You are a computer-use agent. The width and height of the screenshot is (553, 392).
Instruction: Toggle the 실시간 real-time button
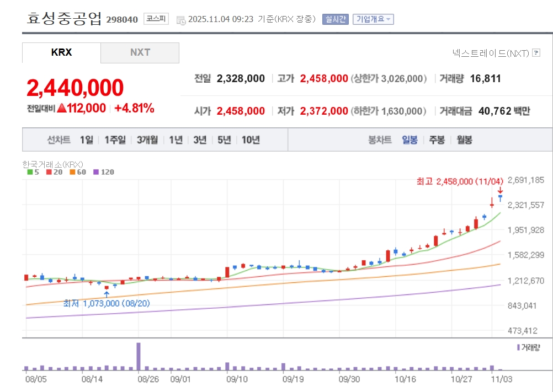[x=336, y=19]
